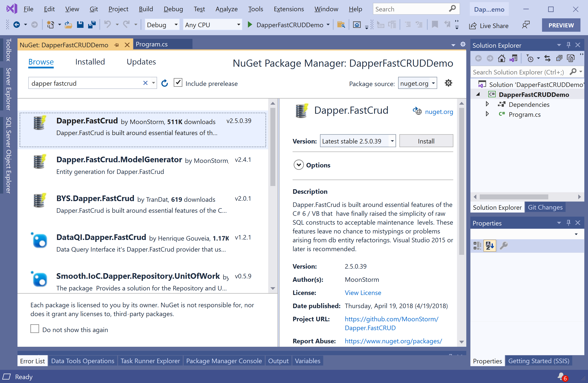Image resolution: width=588 pixels, height=383 pixels.
Task: Refresh NuGet package search results
Action: pos(165,83)
